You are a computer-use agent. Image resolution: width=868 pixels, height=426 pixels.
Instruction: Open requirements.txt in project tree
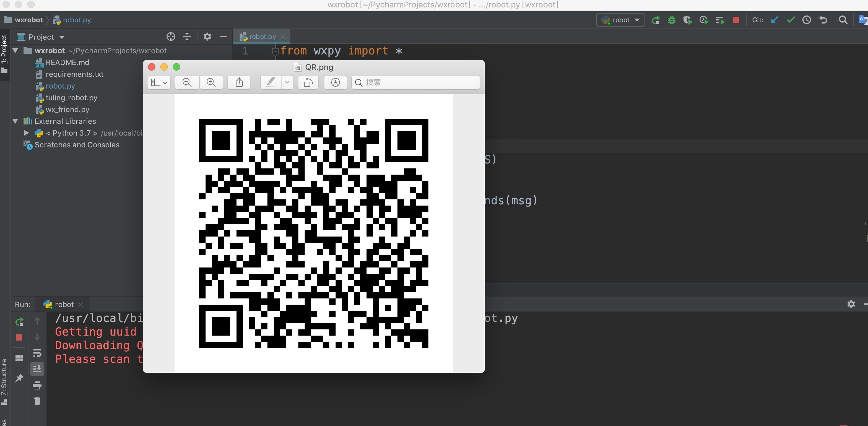75,74
